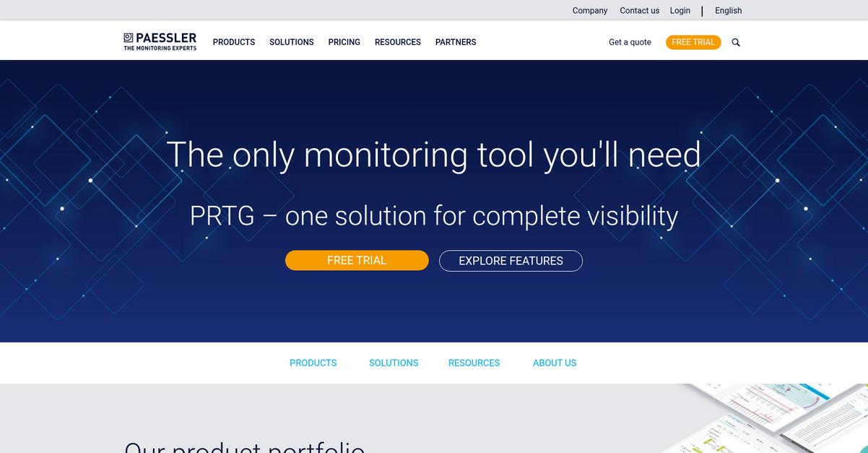
Task: Click the Paessler logo
Action: [160, 42]
